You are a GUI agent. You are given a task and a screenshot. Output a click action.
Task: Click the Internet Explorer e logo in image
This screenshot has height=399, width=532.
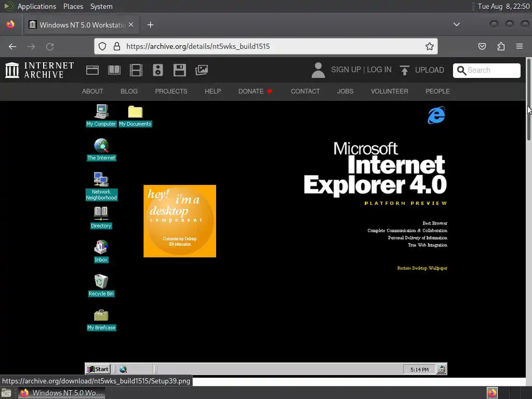click(x=436, y=115)
